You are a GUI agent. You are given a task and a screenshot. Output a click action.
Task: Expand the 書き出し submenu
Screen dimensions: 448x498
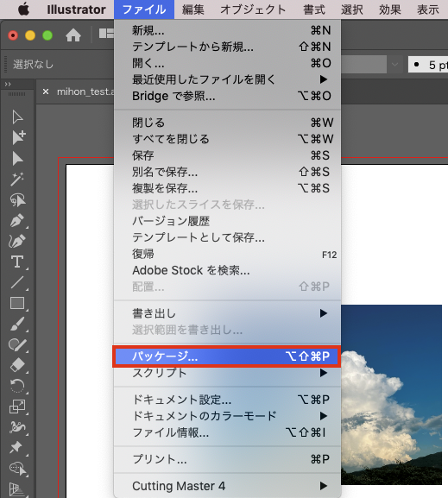[227, 313]
